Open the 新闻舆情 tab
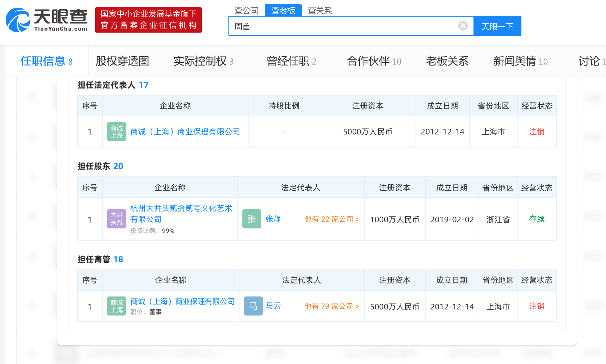Viewport: 606px width, 364px height. tap(520, 61)
